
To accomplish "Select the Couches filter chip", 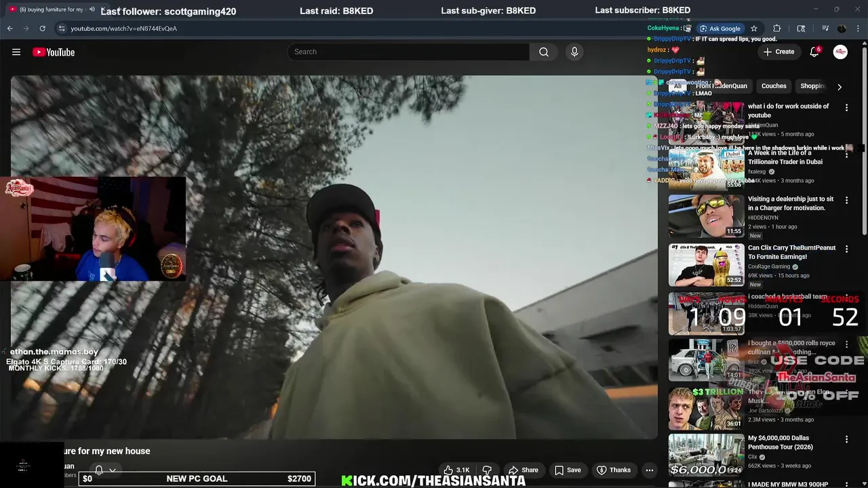I will pos(774,86).
